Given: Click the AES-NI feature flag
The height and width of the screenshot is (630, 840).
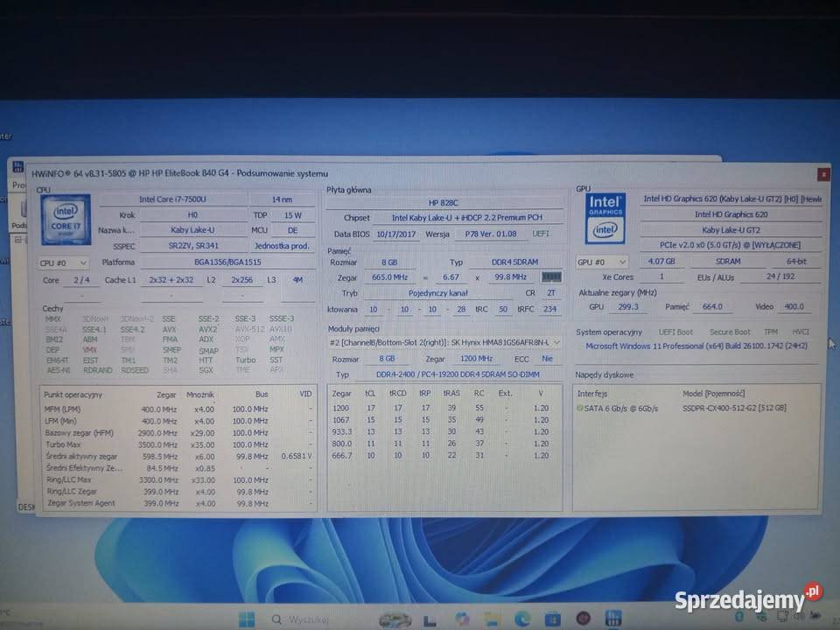Looking at the screenshot, I should pyautogui.click(x=58, y=370).
